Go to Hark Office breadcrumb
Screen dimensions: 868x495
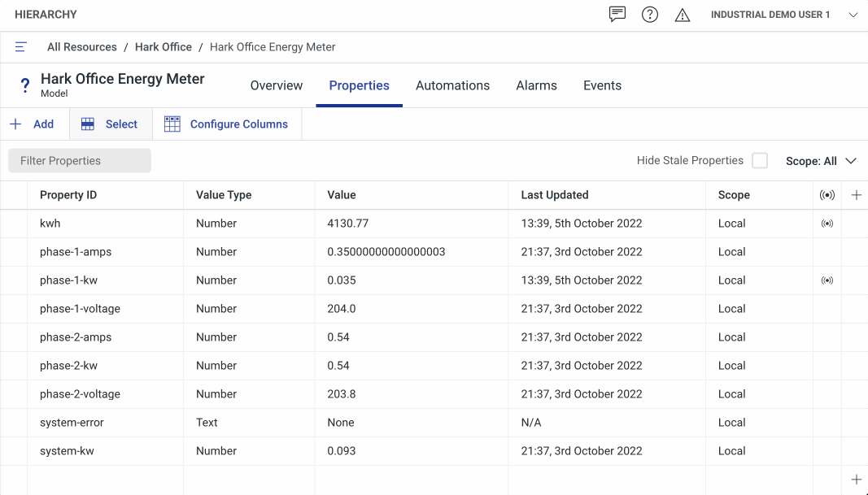coord(164,47)
